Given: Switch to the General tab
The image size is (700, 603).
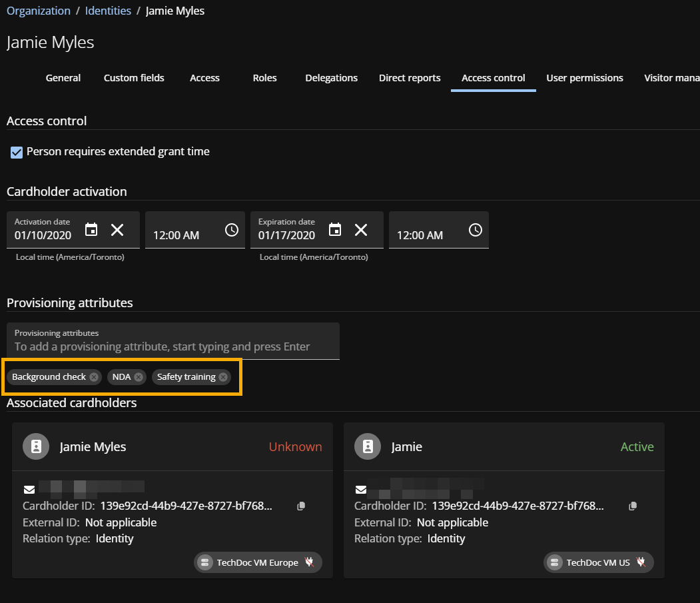Looking at the screenshot, I should (x=63, y=78).
